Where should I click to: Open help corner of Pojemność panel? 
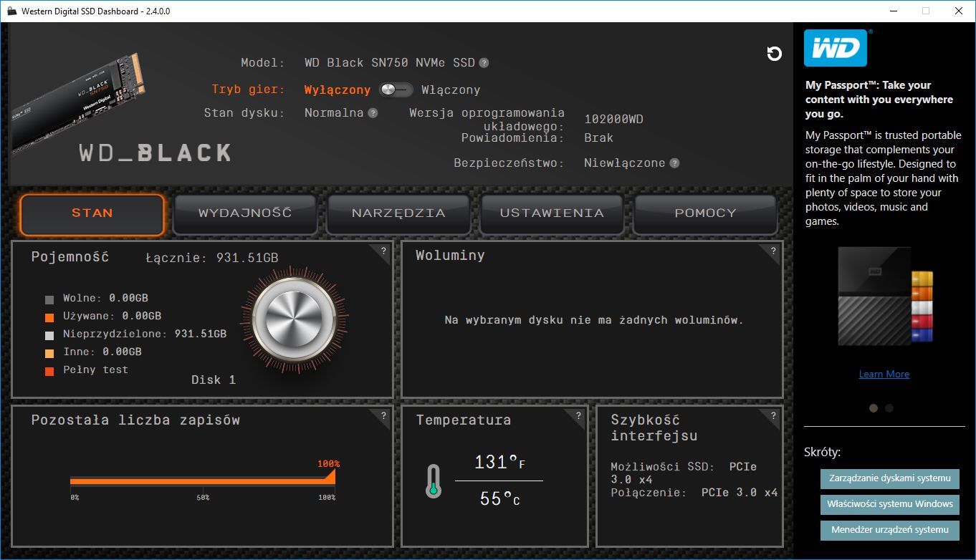tap(383, 251)
